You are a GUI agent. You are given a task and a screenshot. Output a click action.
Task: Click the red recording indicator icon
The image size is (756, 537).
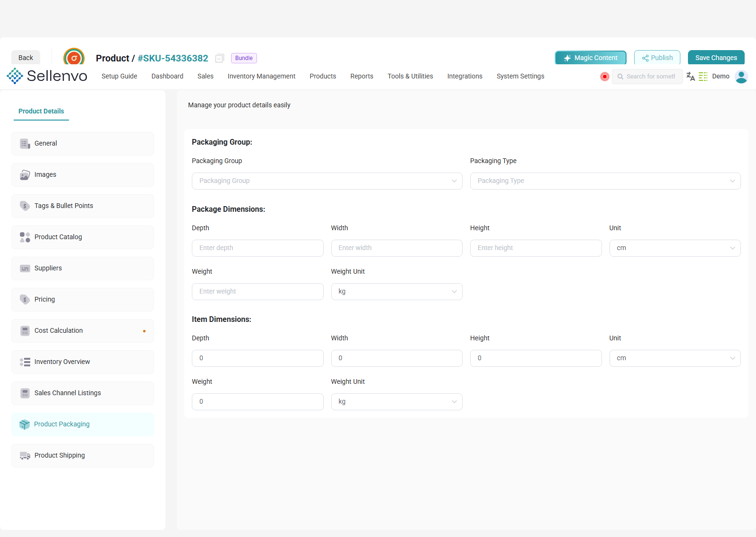pyautogui.click(x=604, y=77)
